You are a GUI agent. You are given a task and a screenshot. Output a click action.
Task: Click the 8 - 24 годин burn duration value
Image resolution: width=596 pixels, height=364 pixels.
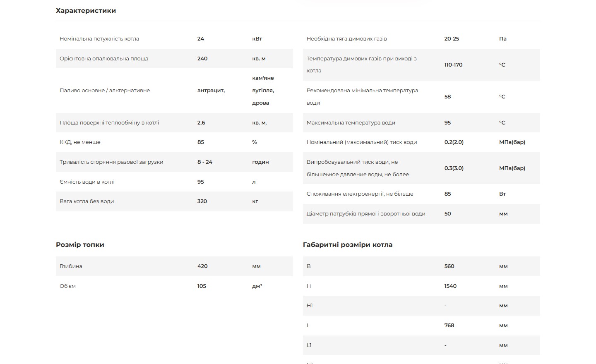[x=205, y=162]
